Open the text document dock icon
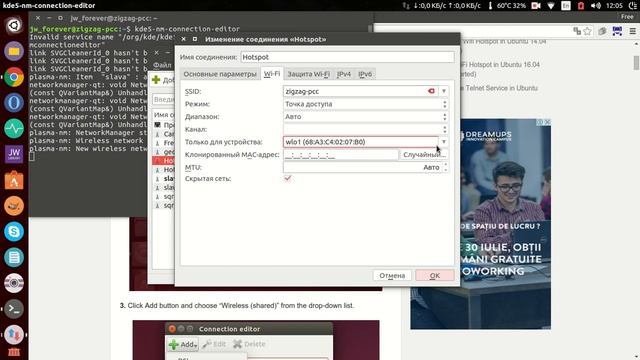This screenshot has height=360, width=640. pyautogui.click(x=14, y=257)
